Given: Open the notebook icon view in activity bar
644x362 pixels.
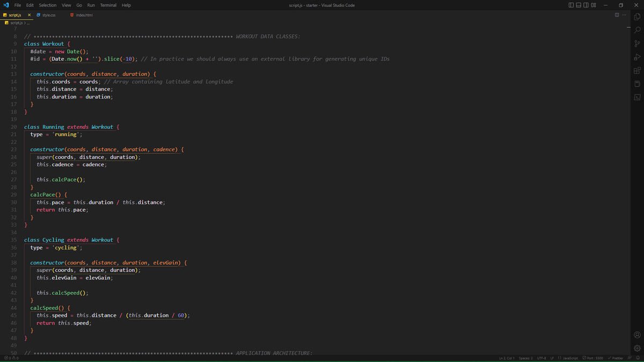Looking at the screenshot, I should (637, 84).
